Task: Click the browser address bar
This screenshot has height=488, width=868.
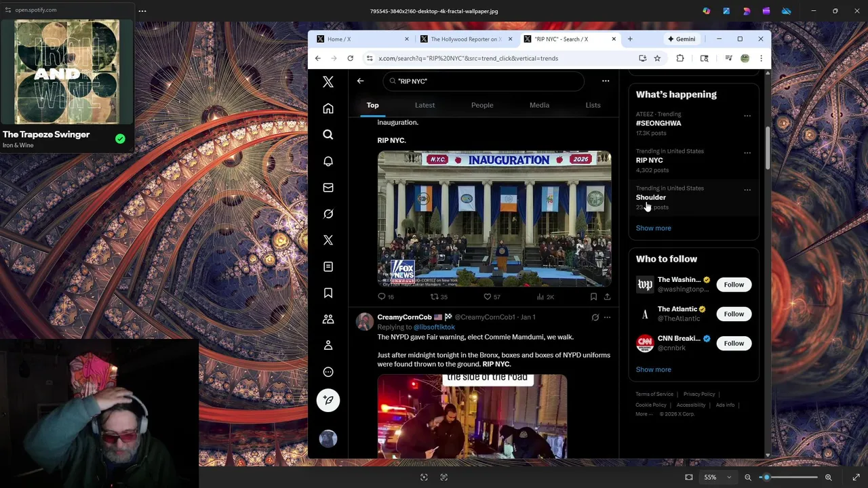Action: 502,58
